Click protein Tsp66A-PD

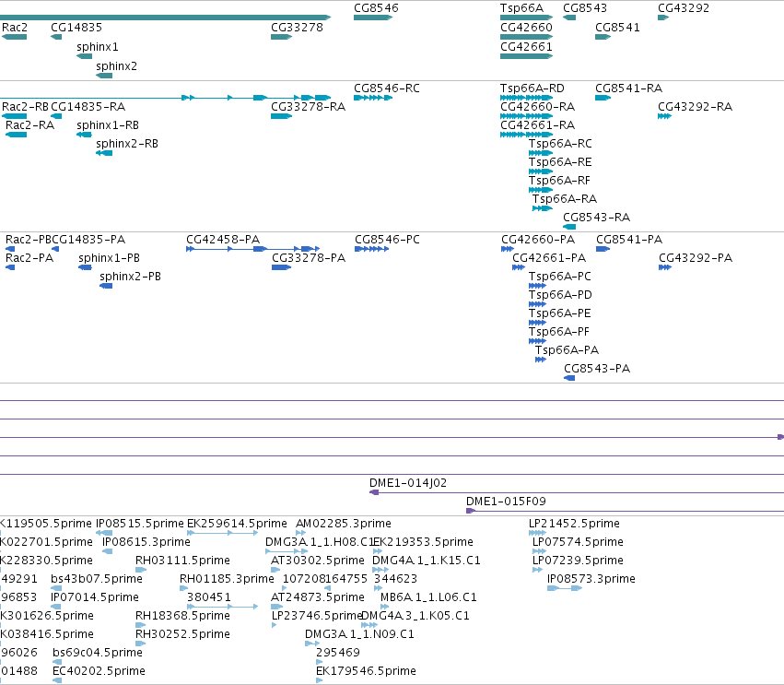(x=560, y=296)
